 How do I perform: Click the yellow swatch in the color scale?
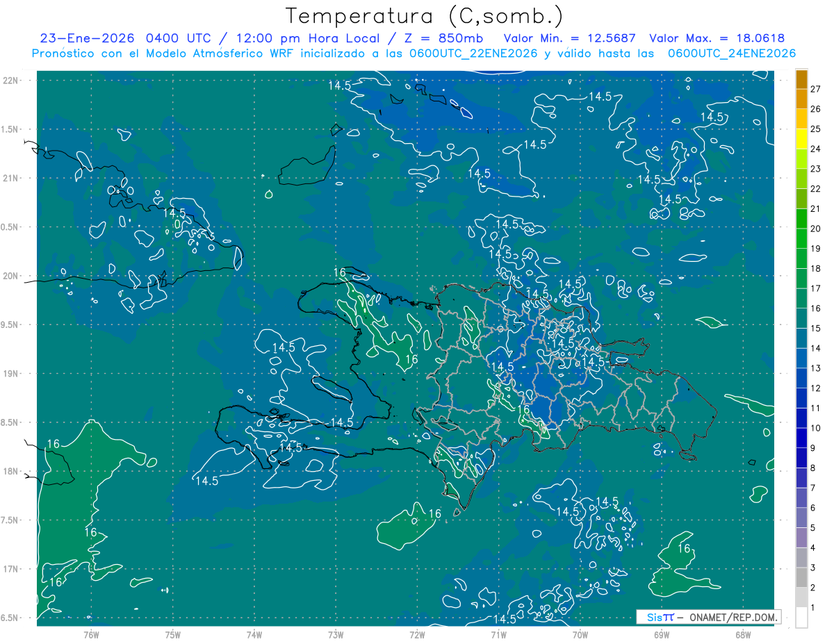coord(802,139)
